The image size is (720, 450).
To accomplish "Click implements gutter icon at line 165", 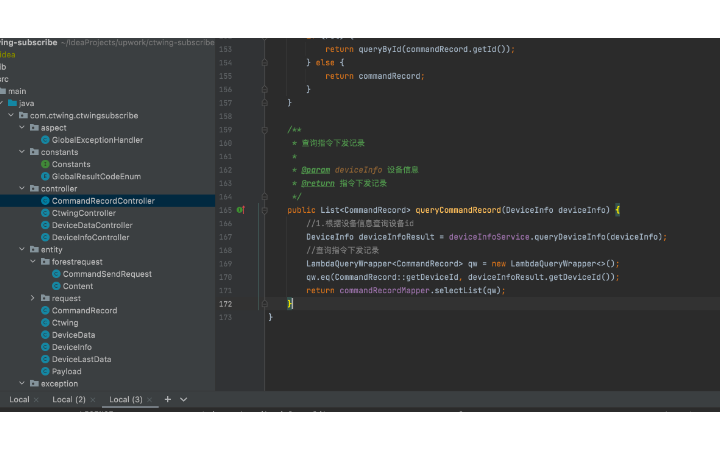I will [241, 210].
